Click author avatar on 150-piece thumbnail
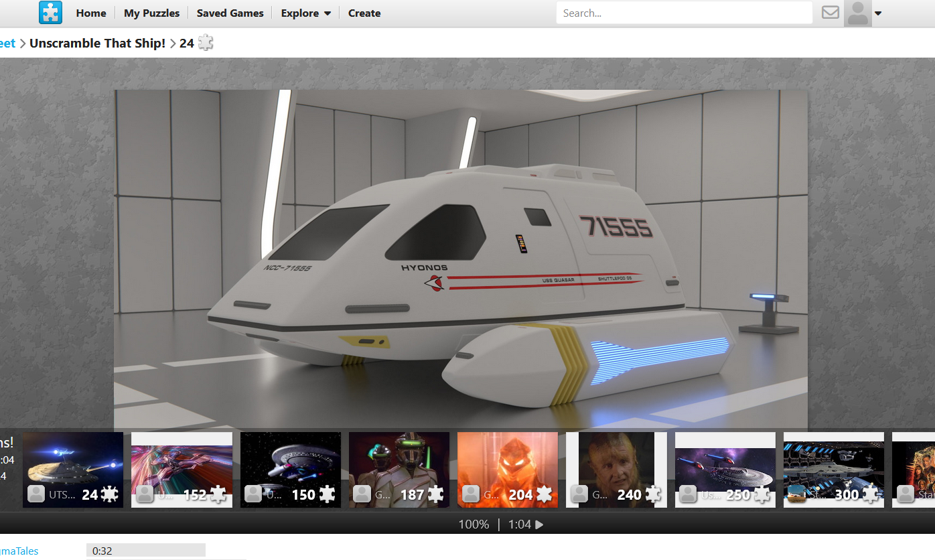Screen dimensions: 935x560 (253, 494)
